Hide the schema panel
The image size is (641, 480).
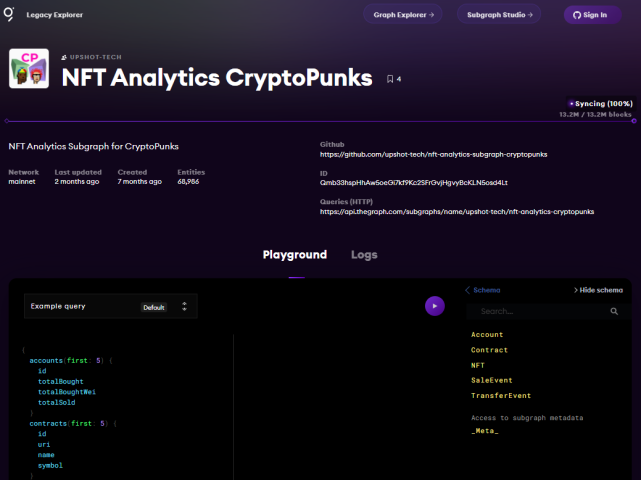[598, 290]
